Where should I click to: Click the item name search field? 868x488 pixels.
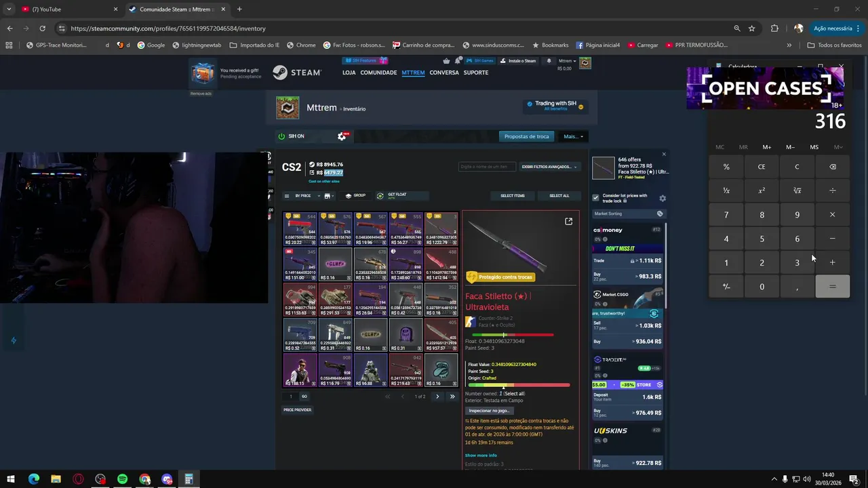pos(487,167)
